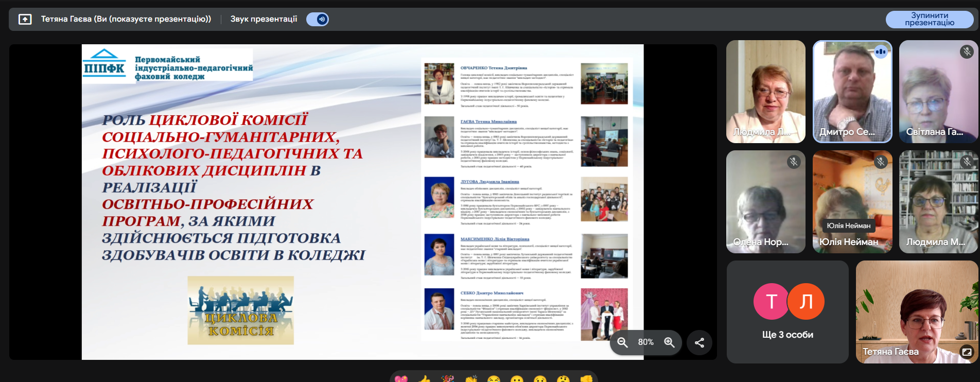Click 'Зупинити презентацію' button
Viewport: 980px width, 382px height.
(x=930, y=20)
